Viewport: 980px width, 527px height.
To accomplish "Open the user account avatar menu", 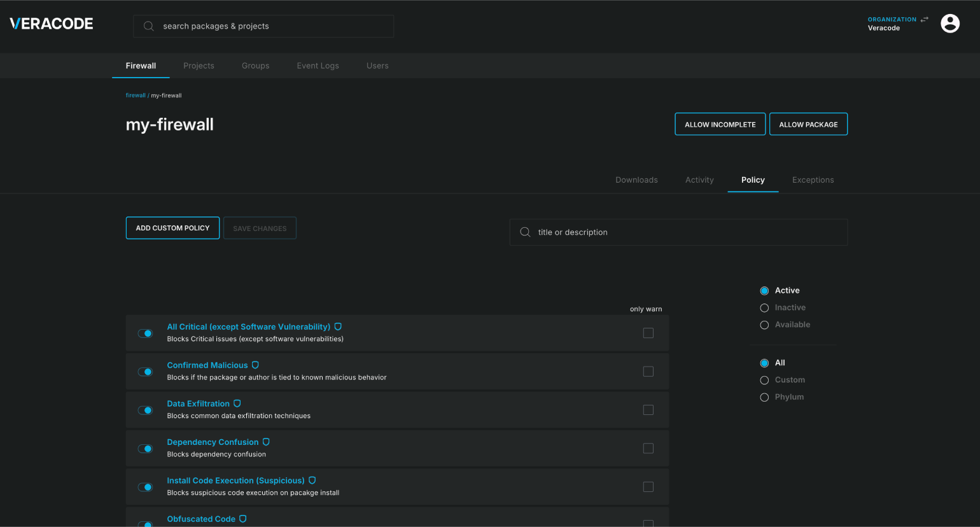I will [x=950, y=24].
